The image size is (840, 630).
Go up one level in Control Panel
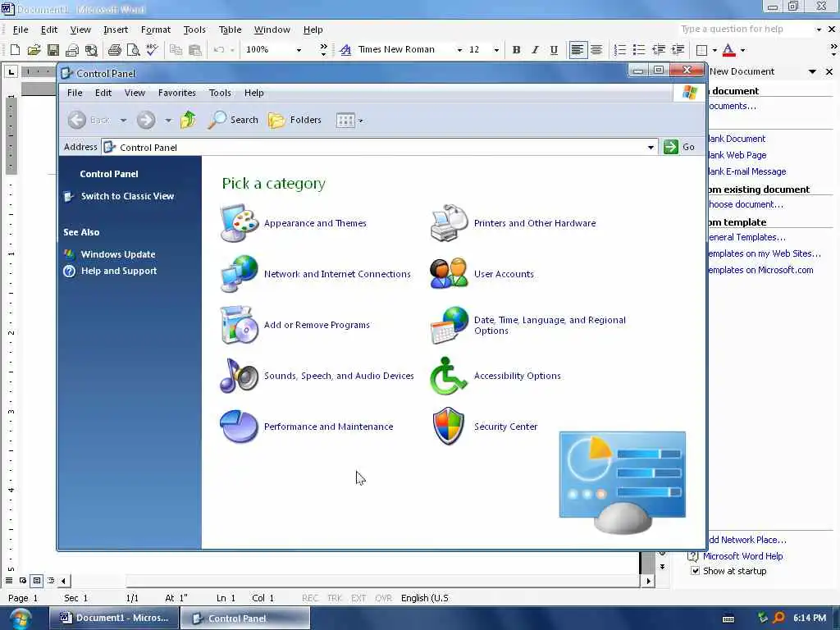[x=188, y=120]
